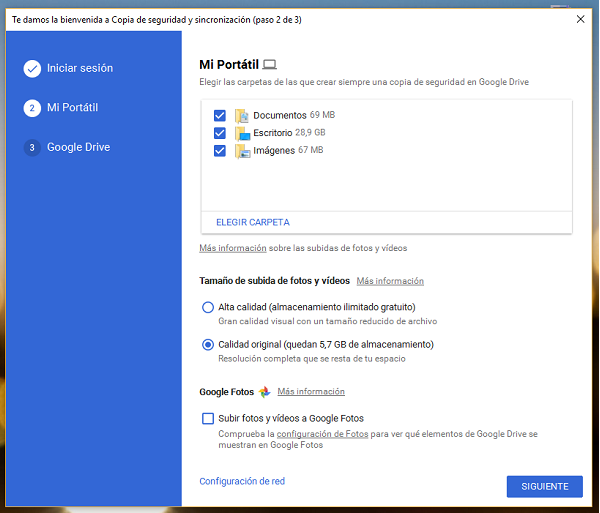Open Configuración de red
This screenshot has height=513, width=600.
tap(242, 481)
